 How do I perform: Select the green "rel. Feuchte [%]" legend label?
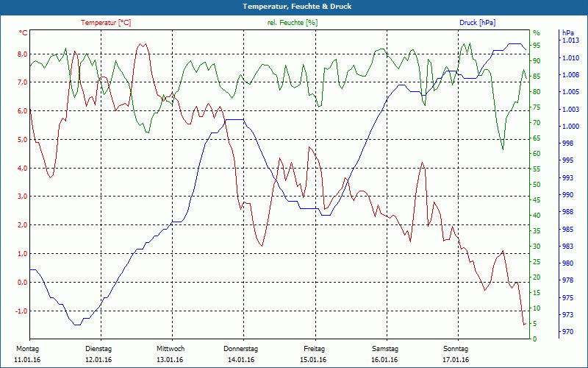click(292, 23)
